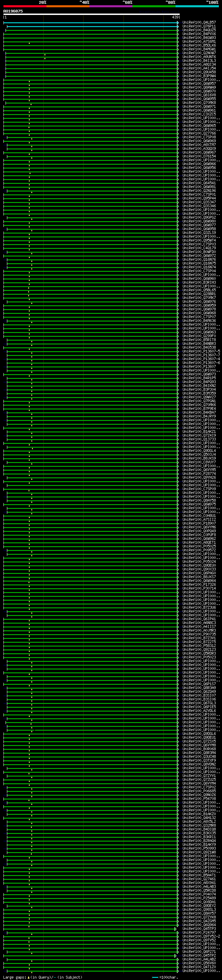222x980 pixels.
Task: Click the cyan alignment bar of UniRef100_Q76P11
Action: point(92,27)
